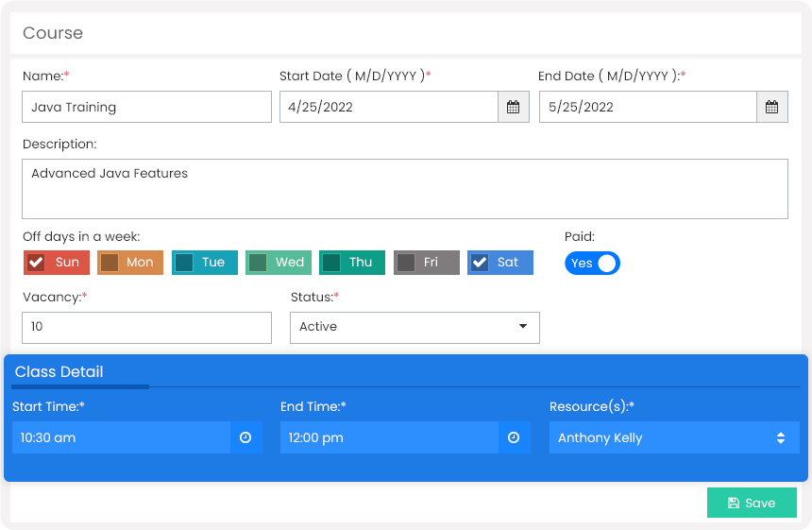The width and height of the screenshot is (812, 530).
Task: Open the End Date calendar picker icon
Action: click(x=771, y=108)
